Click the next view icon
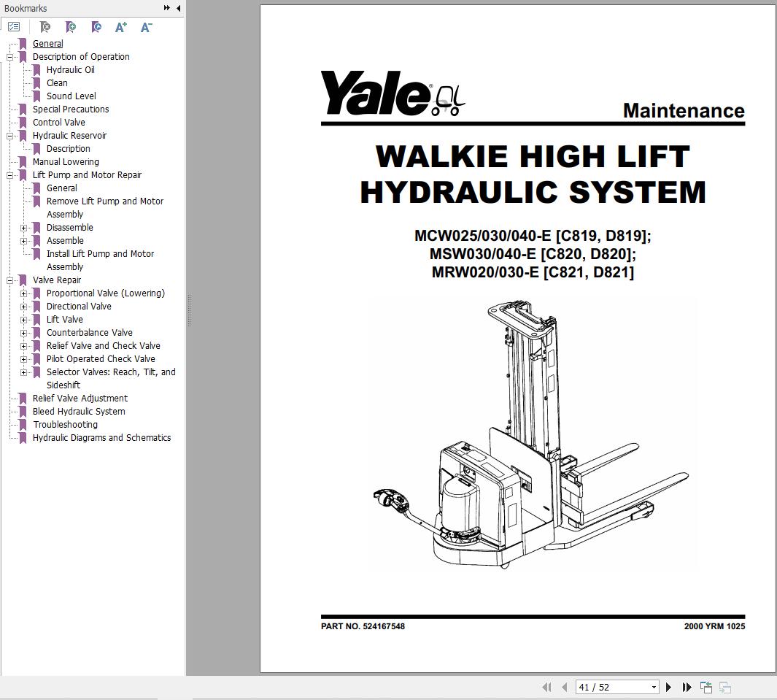The image size is (777, 700). point(725,687)
